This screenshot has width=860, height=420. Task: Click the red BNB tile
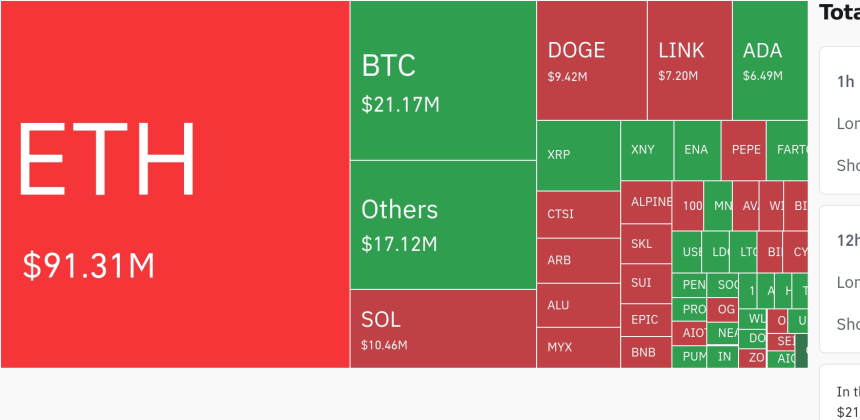646,352
